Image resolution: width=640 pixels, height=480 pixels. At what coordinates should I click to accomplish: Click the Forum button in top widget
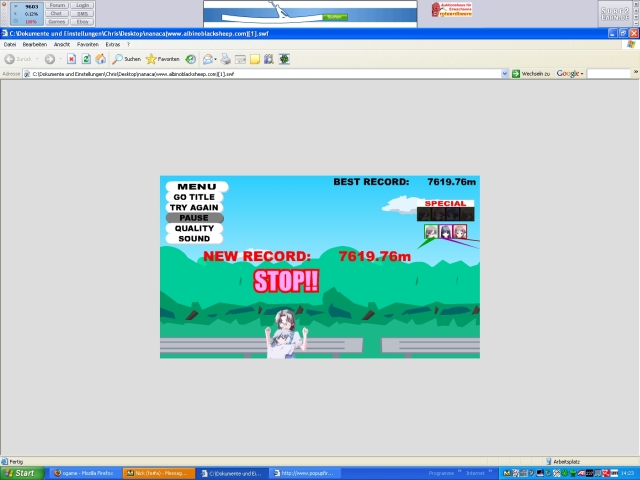[57, 5]
